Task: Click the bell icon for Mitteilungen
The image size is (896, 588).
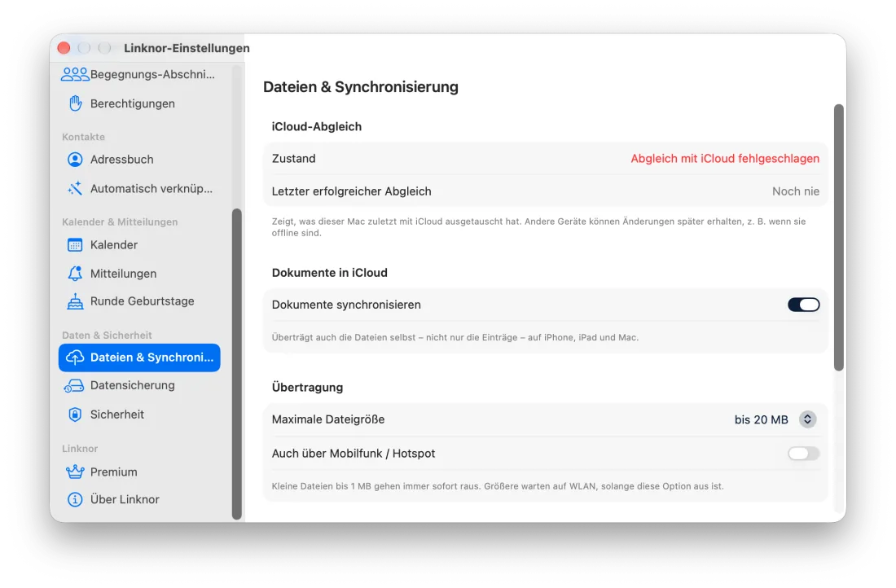Action: pos(75,274)
